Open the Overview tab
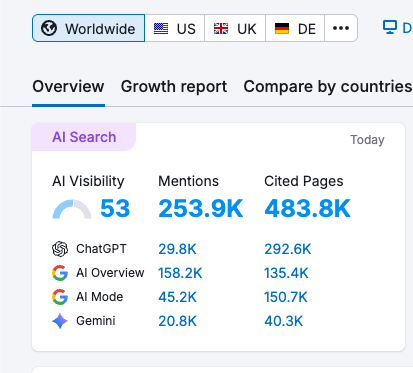 (x=68, y=87)
